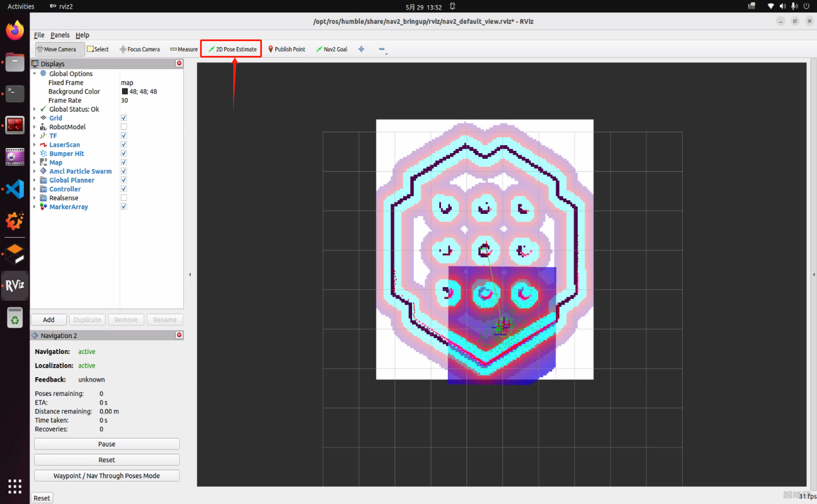Image resolution: width=817 pixels, height=504 pixels.
Task: Toggle the Realsense display checkbox
Action: pyautogui.click(x=124, y=198)
